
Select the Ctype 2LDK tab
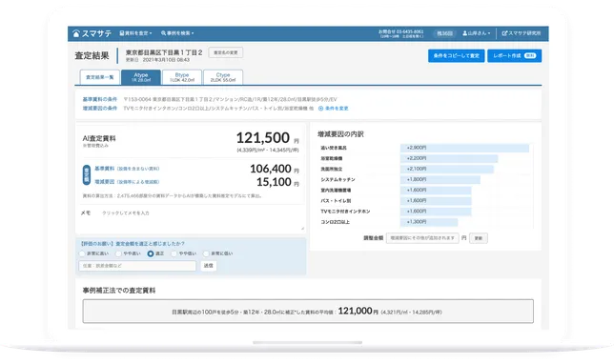click(223, 77)
